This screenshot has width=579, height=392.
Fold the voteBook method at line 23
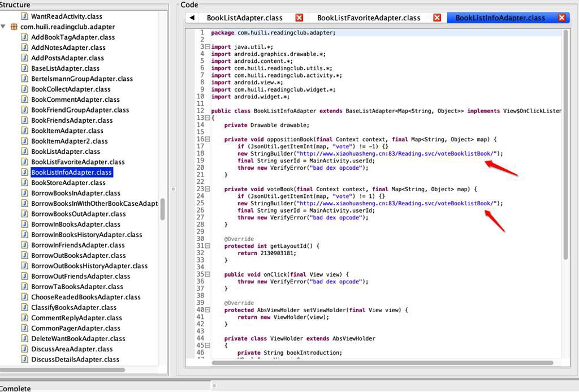208,189
